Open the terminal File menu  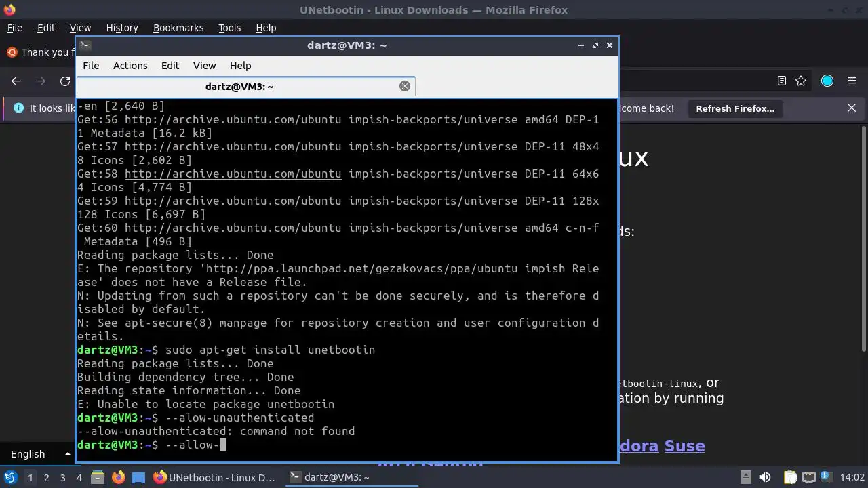point(91,66)
